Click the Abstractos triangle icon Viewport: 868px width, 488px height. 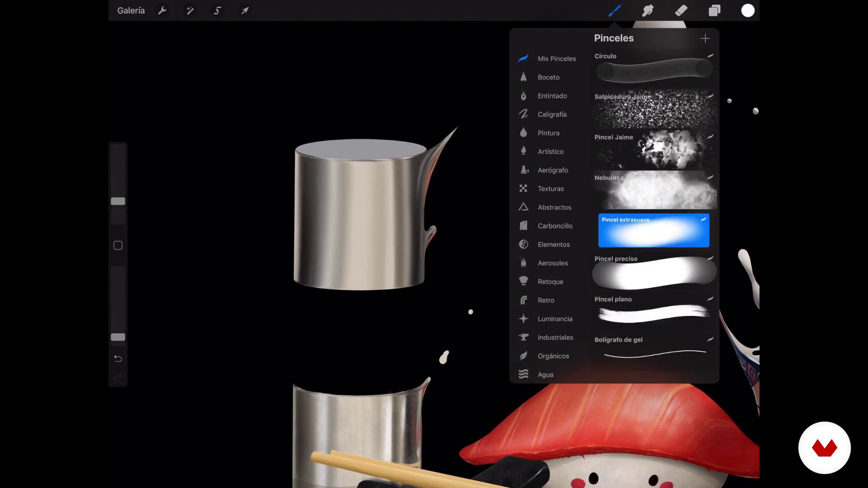point(524,207)
